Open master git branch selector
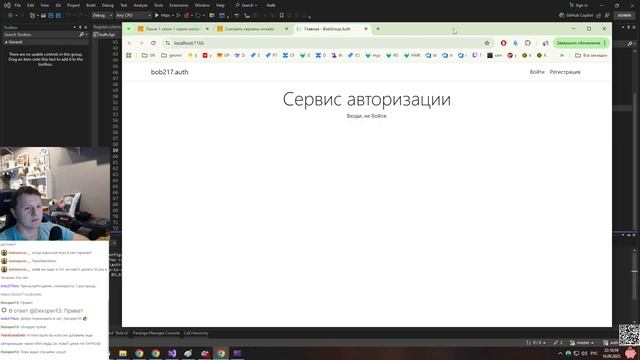Image resolution: width=640 pixels, height=360 pixels. click(582, 343)
